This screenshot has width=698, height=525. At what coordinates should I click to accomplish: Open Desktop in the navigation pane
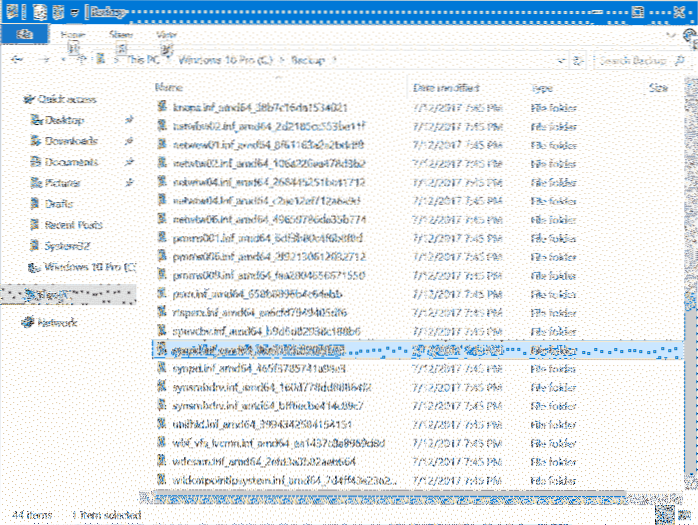coord(64,120)
